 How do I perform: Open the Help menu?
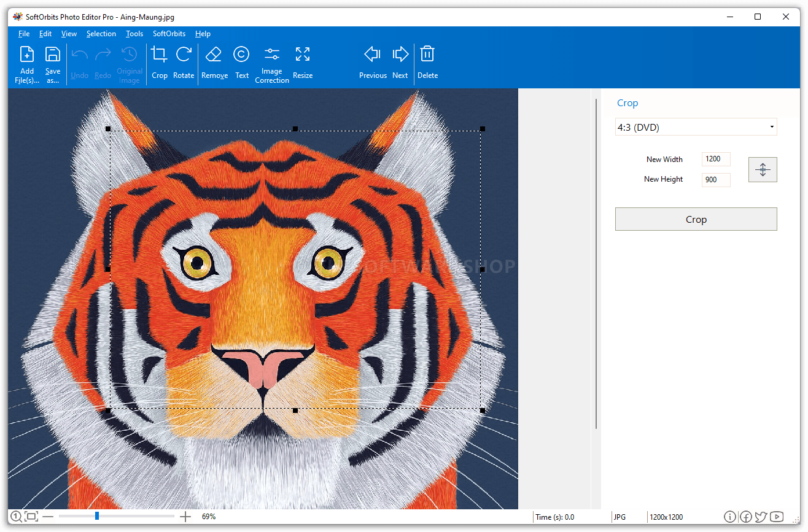pyautogui.click(x=203, y=34)
